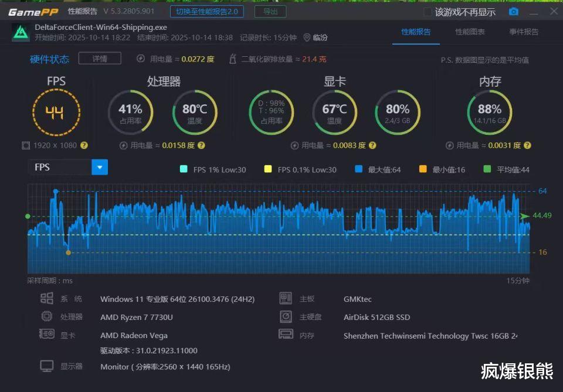
Task: Click the system (系统) Windows icon
Action: [47, 298]
